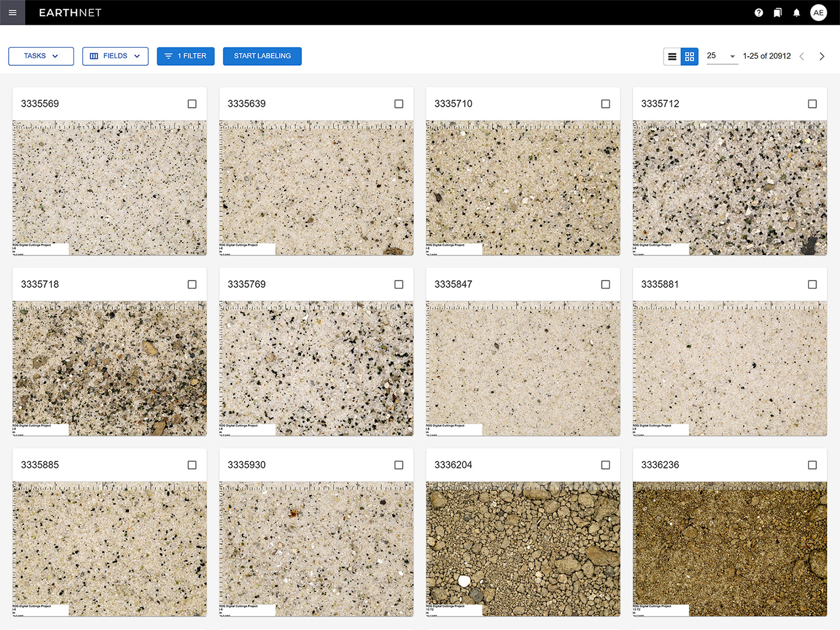This screenshot has width=840, height=630.
Task: Switch to list view layout
Action: pyautogui.click(x=672, y=57)
